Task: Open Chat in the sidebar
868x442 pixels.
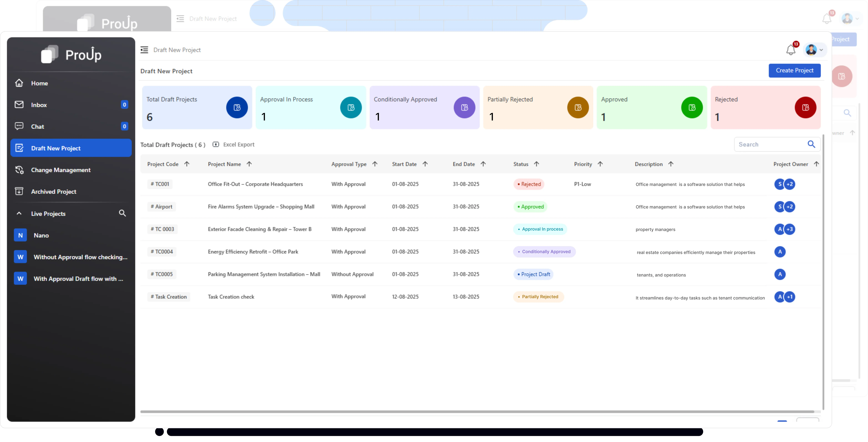Action: 37,126
